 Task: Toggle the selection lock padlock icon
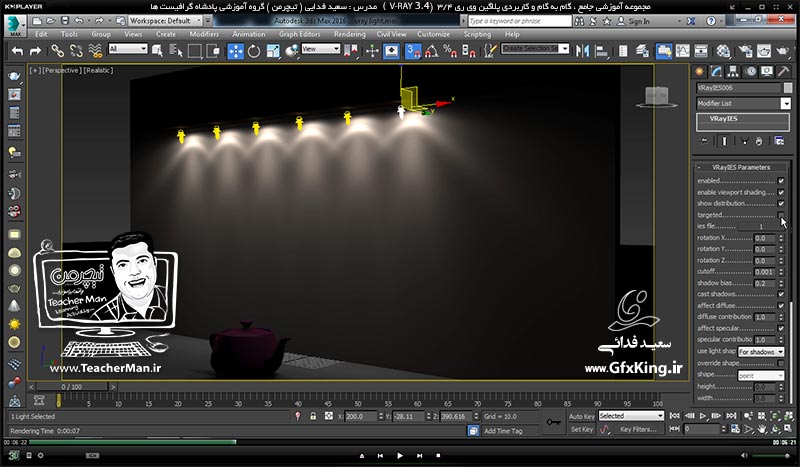(x=313, y=416)
